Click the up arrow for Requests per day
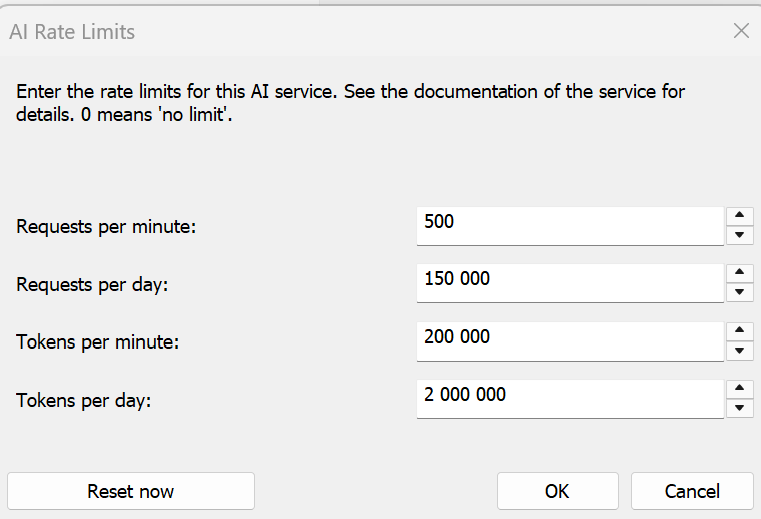Screen dimensions: 761x519 pos(739,272)
